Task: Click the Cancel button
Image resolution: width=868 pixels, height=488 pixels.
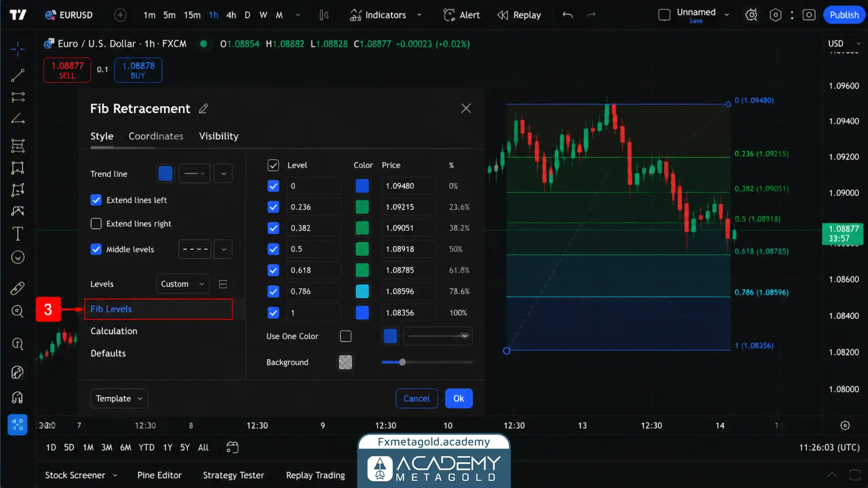Action: pyautogui.click(x=416, y=399)
